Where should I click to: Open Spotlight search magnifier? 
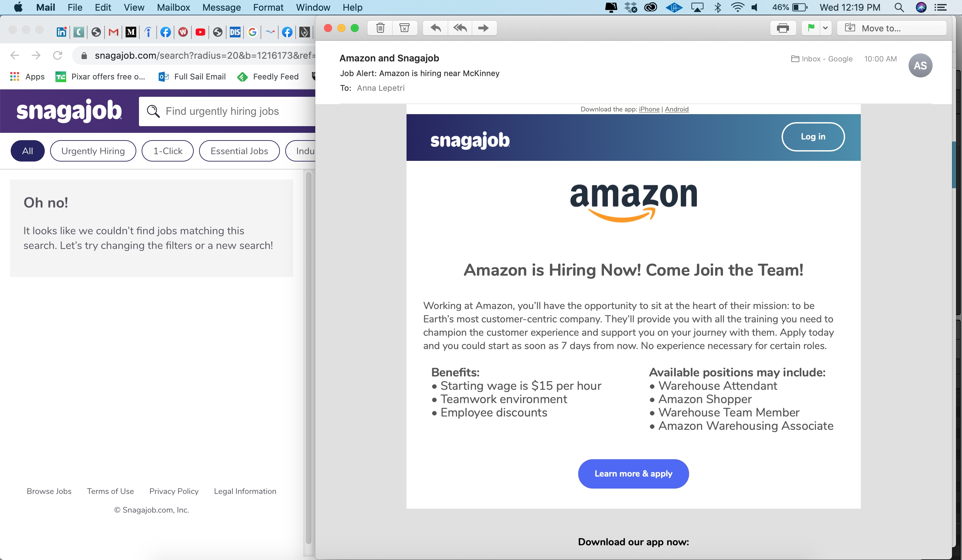[x=899, y=7]
